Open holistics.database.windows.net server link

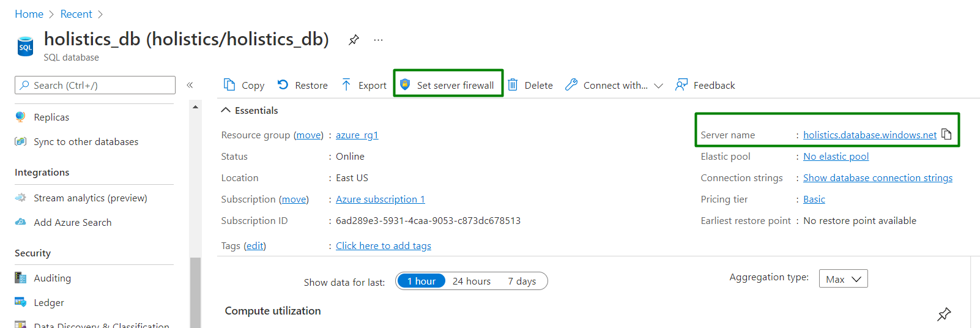(870, 135)
